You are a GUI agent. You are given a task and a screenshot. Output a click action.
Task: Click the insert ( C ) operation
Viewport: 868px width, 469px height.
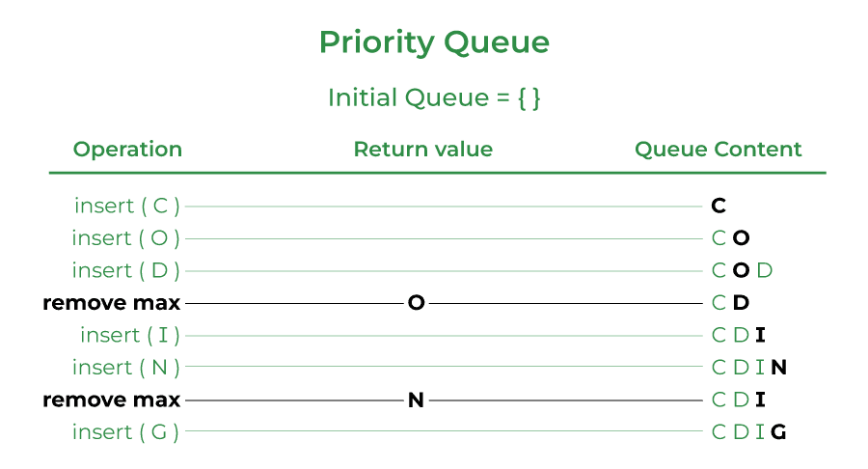(x=127, y=206)
